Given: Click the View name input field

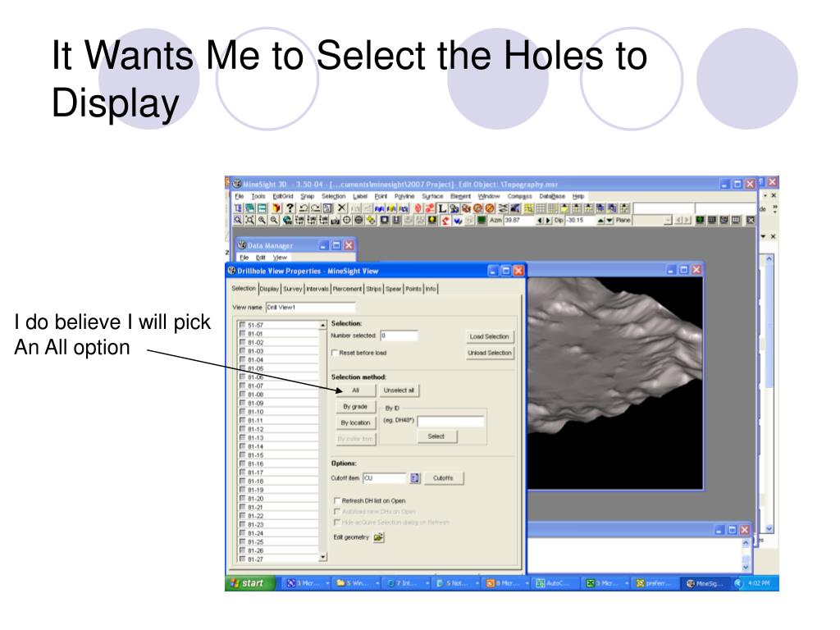Looking at the screenshot, I should [310, 308].
